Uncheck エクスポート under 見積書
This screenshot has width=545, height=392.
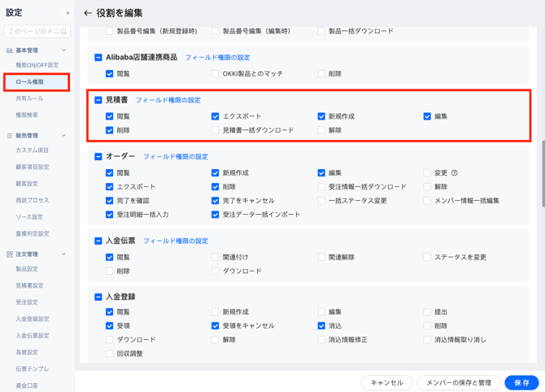(x=215, y=116)
